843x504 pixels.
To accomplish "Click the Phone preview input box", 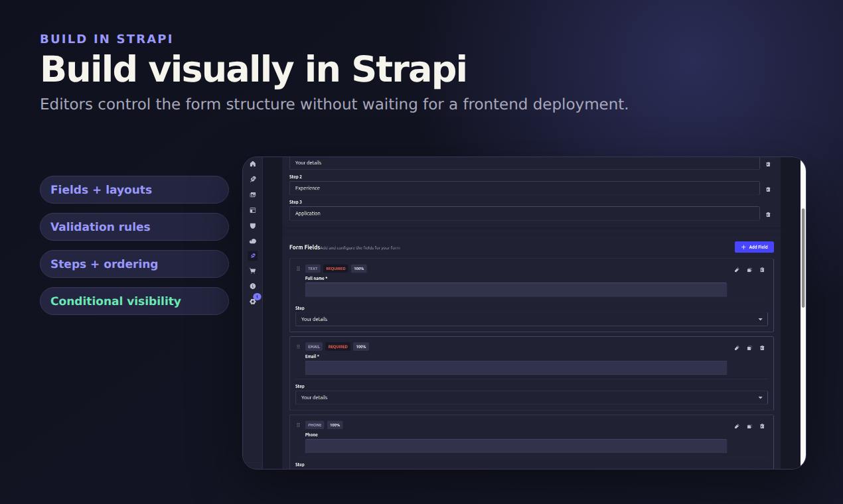I will [x=516, y=446].
